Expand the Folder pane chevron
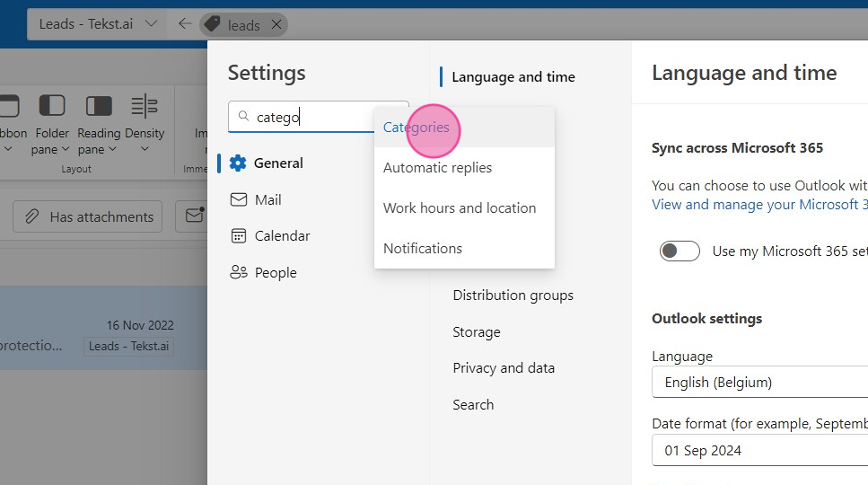This screenshot has width=868, height=485. tap(66, 149)
